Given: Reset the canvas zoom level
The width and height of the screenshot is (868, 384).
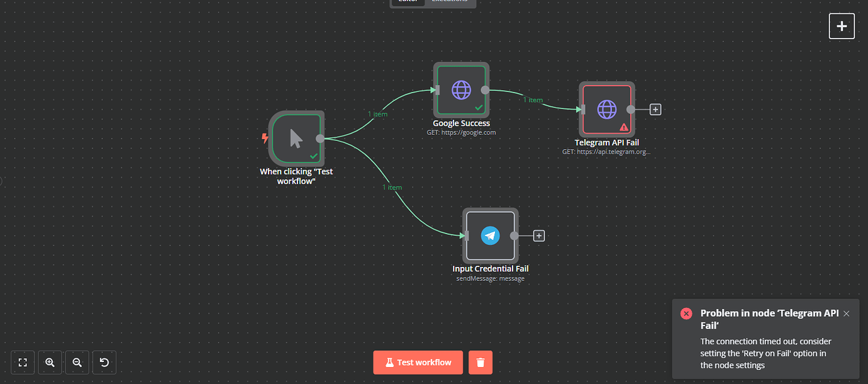Looking at the screenshot, I should click(104, 362).
